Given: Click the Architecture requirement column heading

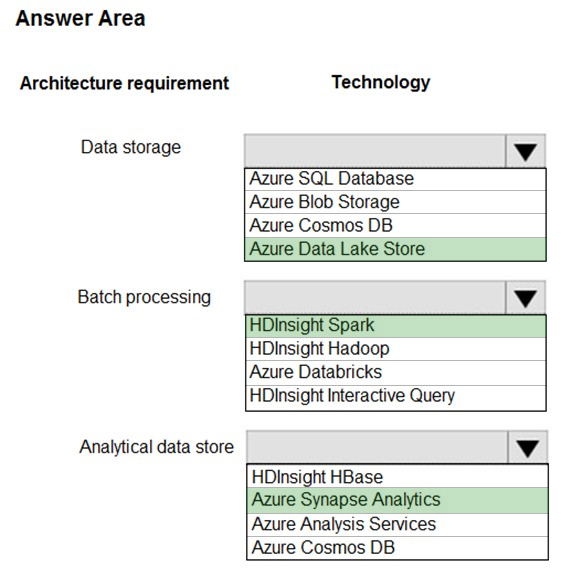Looking at the screenshot, I should pos(124,84).
